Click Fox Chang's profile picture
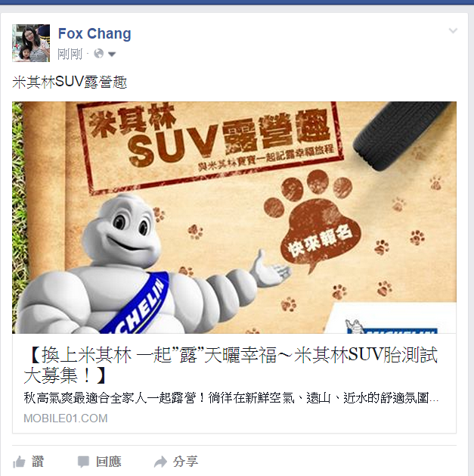 pos(31,43)
